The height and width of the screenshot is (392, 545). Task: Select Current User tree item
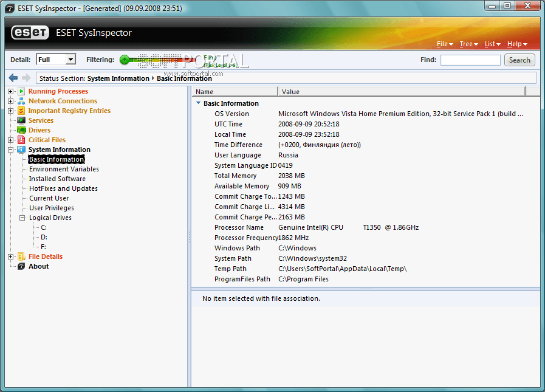[49, 198]
